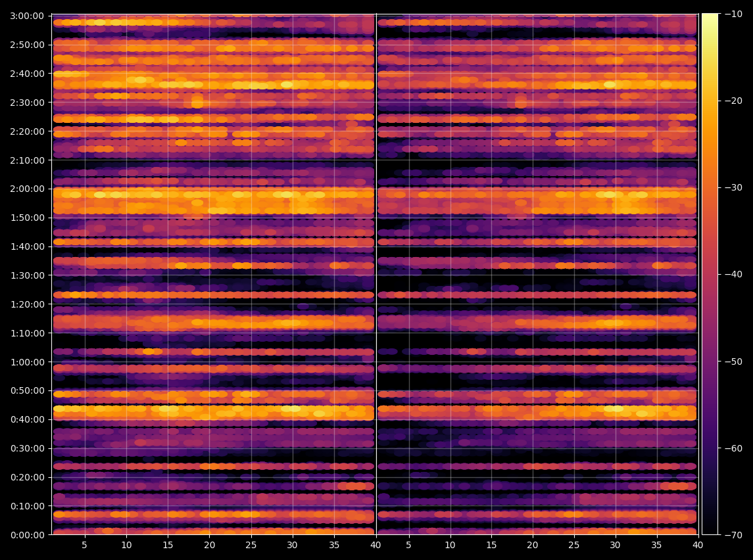
Task: Click the 1:00:00 y-axis tick label
Action: pos(27,362)
